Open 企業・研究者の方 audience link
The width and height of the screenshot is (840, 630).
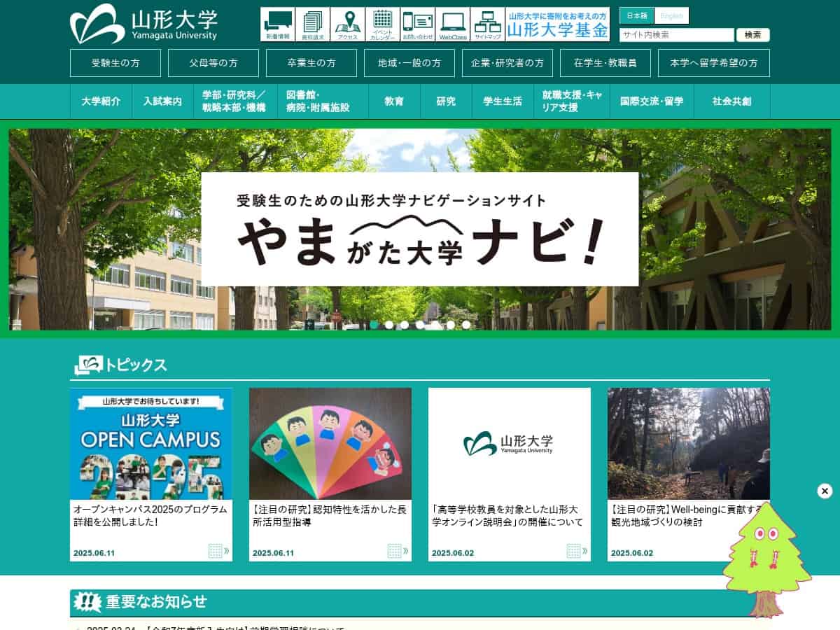tap(507, 63)
